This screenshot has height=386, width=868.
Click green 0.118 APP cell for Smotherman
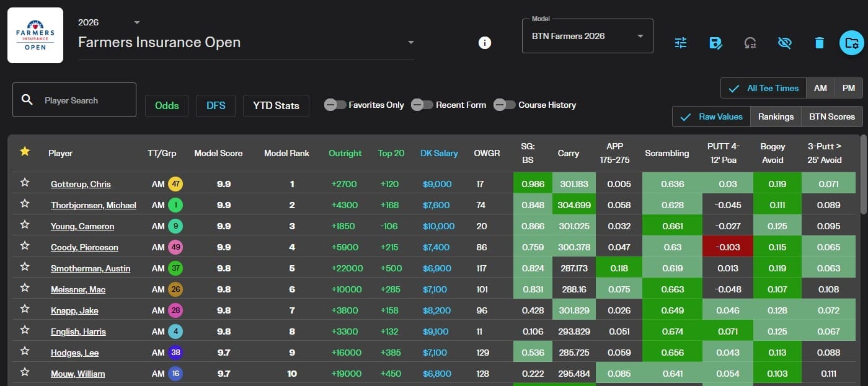[x=619, y=268]
